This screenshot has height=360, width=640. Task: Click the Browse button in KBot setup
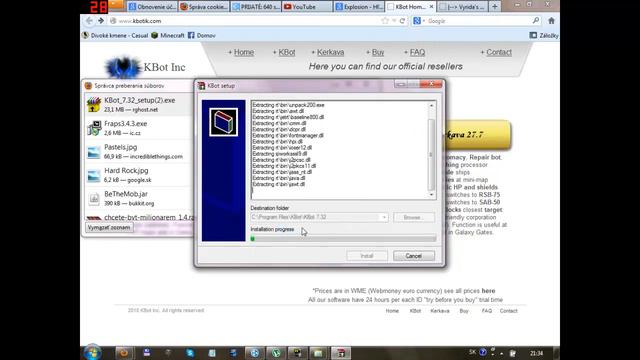pyautogui.click(x=413, y=217)
